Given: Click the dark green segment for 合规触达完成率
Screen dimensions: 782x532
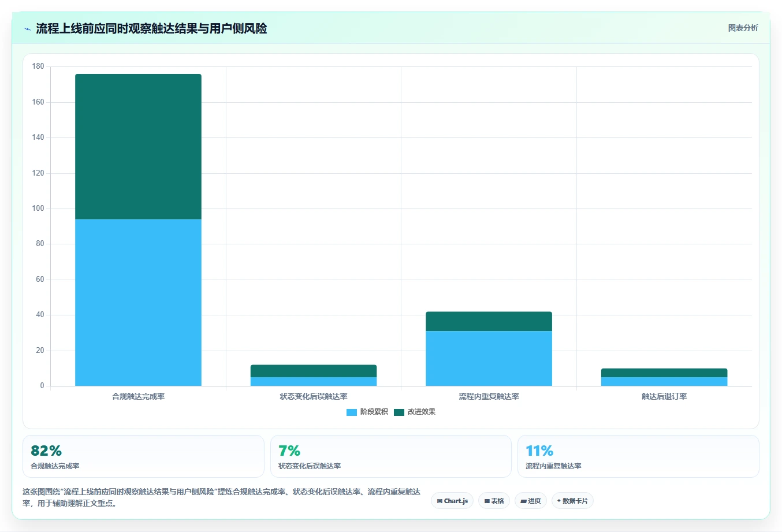Looking at the screenshot, I should (x=138, y=146).
